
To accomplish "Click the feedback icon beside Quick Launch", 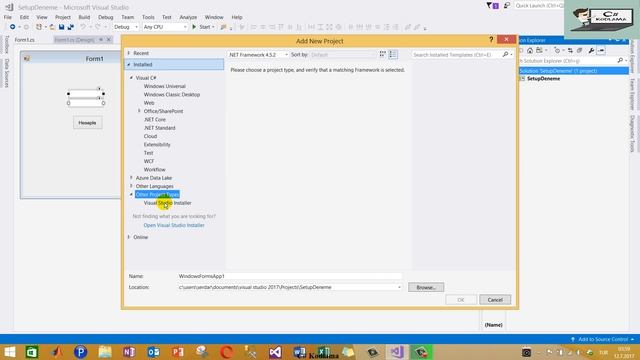I will tap(507, 6).
